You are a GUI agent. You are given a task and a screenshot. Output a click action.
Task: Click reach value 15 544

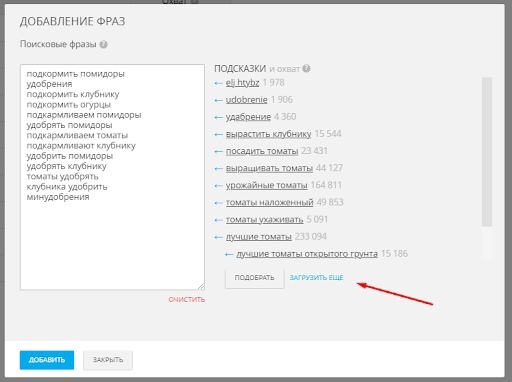point(328,134)
